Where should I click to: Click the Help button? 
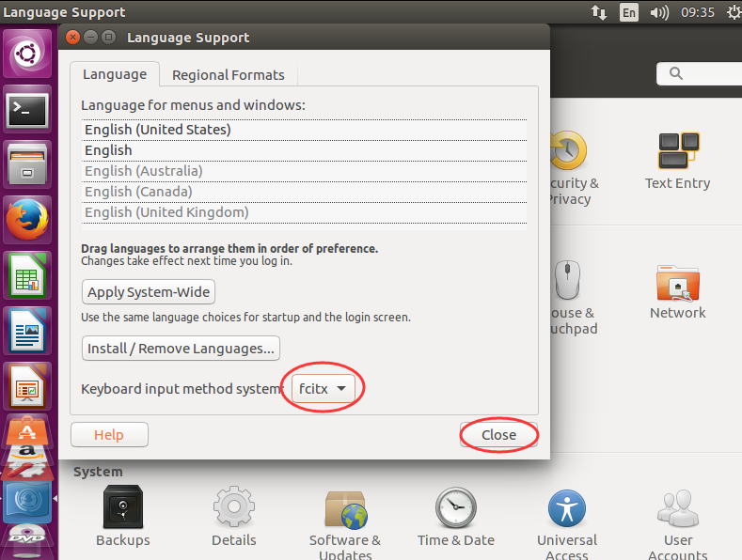109,435
